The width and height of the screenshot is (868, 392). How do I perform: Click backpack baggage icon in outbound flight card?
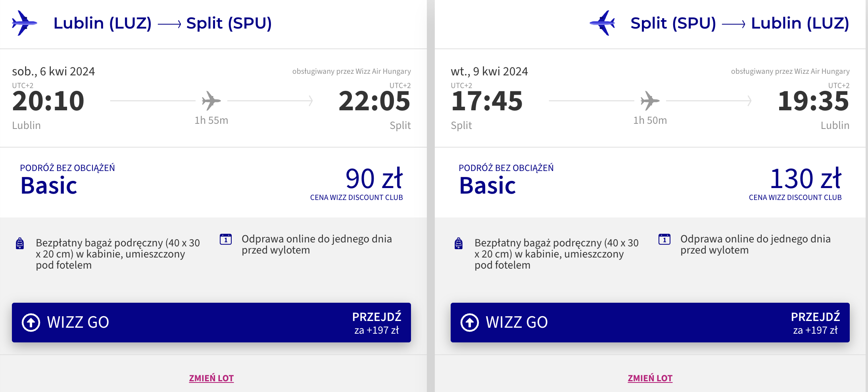[20, 243]
